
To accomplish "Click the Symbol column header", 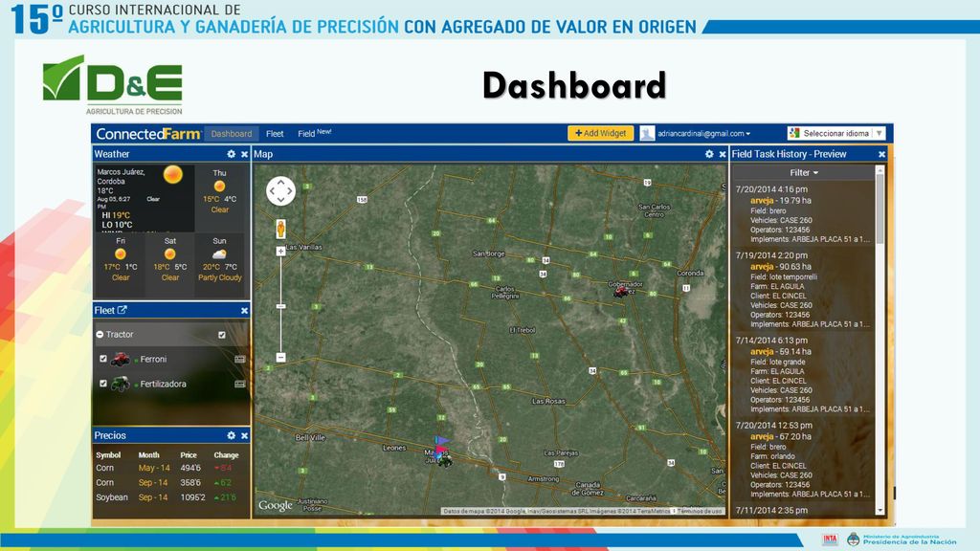I will (108, 454).
